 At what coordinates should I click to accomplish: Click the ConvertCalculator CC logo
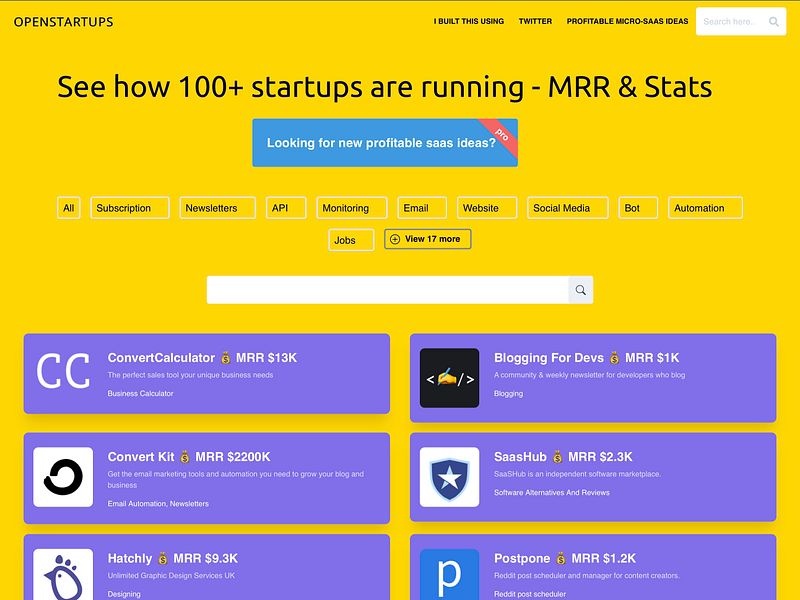[x=63, y=371]
